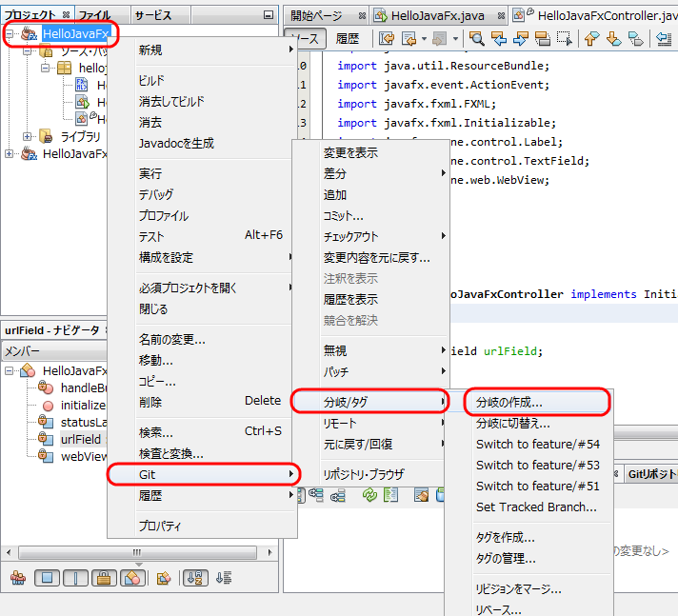This screenshot has height=616, width=678.
Task: Minimize the Projects panel group
Action: pos(269,15)
